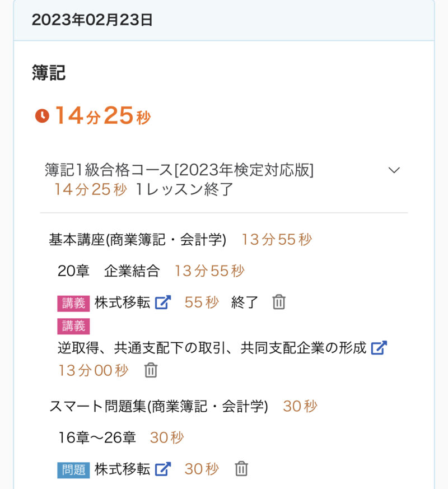
Task: Open the 株式移転 problem link
Action: 122,469
